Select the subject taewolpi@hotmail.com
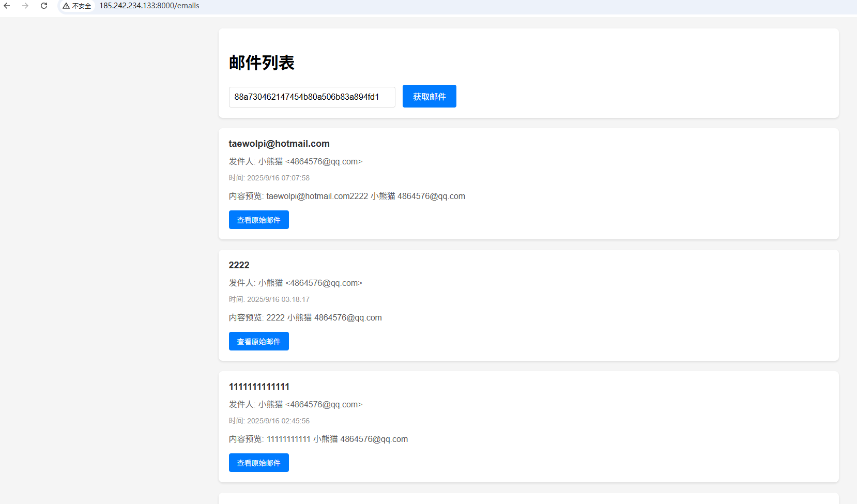The image size is (857, 504). tap(279, 143)
